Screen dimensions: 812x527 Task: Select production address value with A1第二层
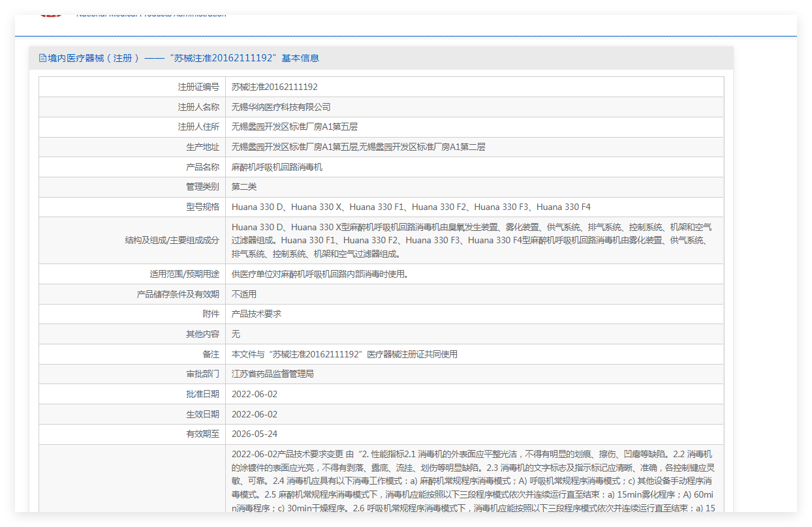358,147
